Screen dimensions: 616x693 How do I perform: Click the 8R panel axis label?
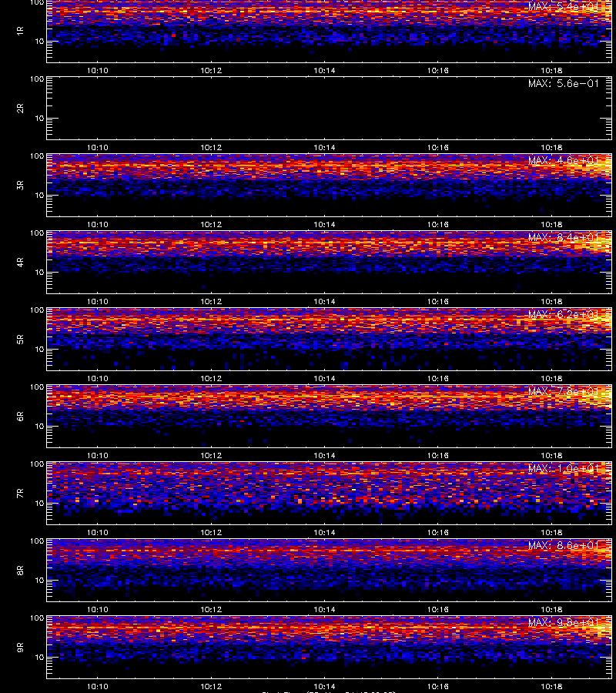pyautogui.click(x=20, y=570)
